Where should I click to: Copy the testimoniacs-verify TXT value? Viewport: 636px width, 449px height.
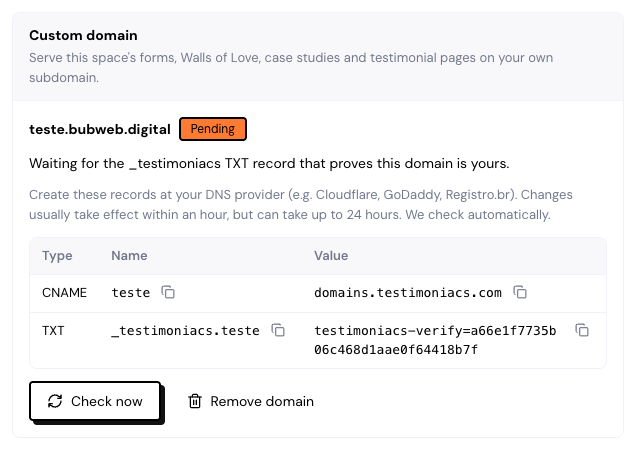[582, 330]
